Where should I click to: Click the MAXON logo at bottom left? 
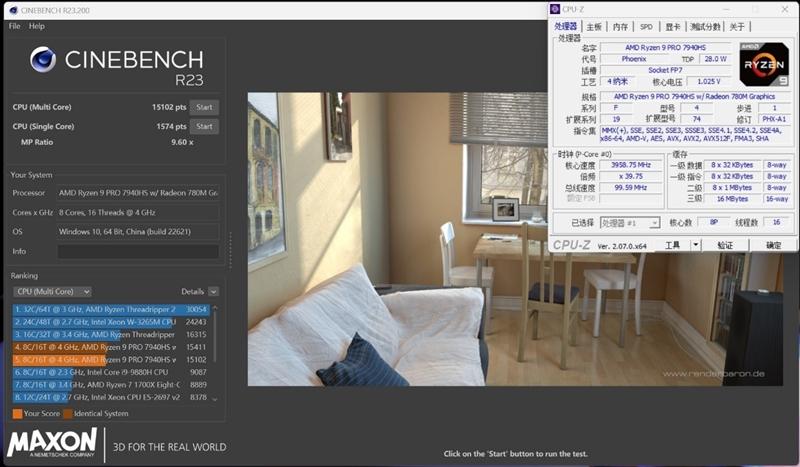(x=52, y=443)
